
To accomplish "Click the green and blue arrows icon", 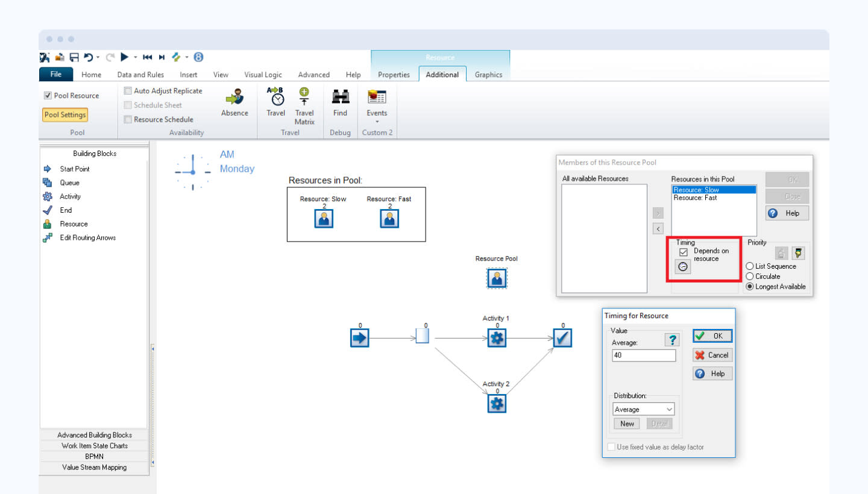I will (x=176, y=57).
